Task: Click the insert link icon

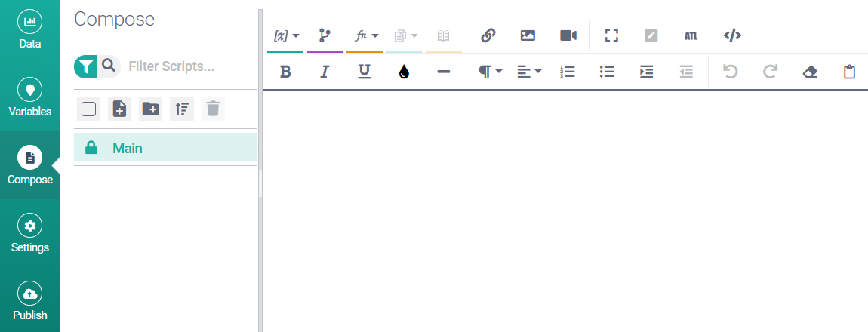Action: tap(488, 35)
